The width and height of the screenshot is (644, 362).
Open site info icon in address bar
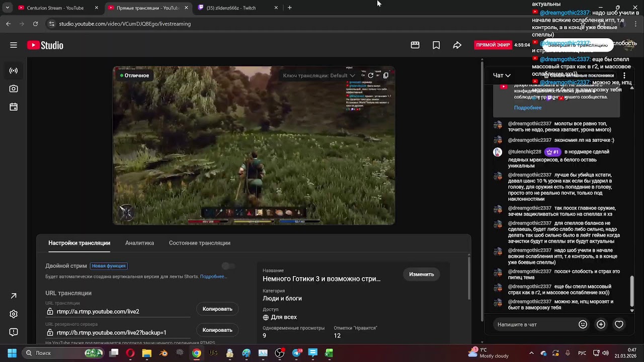click(x=51, y=24)
